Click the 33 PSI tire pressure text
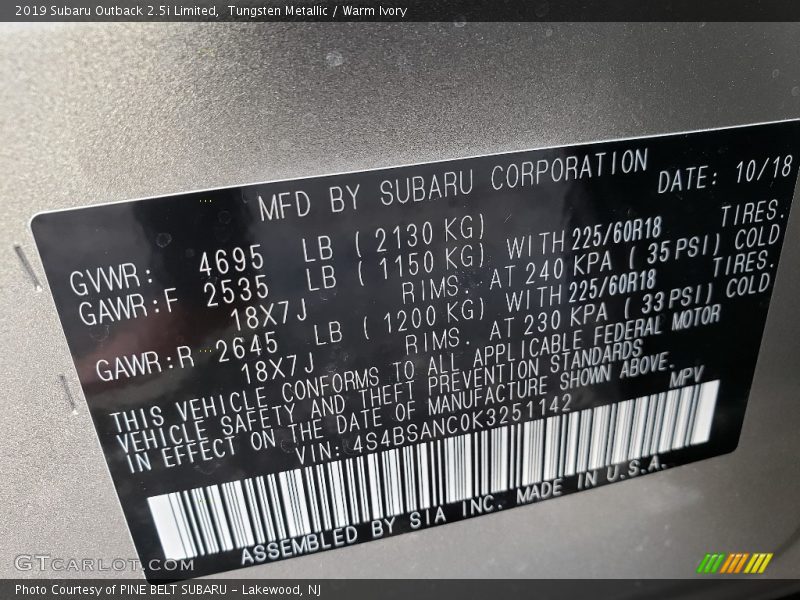 pyautogui.click(x=669, y=301)
